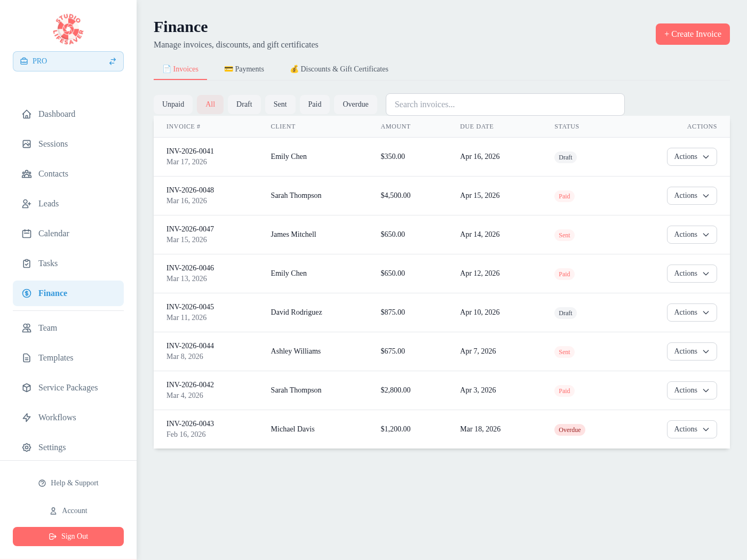
Task: Enable the Overdue invoice filter
Action: 355,104
